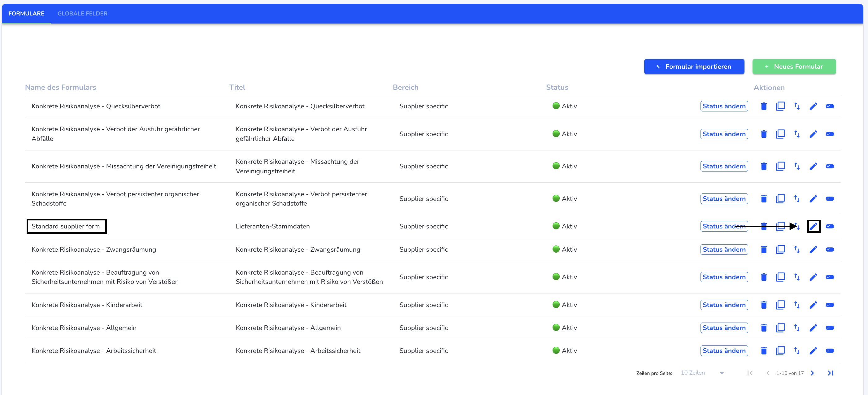This screenshot has height=395, width=868.
Task: Click pill checkmark icon in Allgemein row
Action: coord(830,328)
